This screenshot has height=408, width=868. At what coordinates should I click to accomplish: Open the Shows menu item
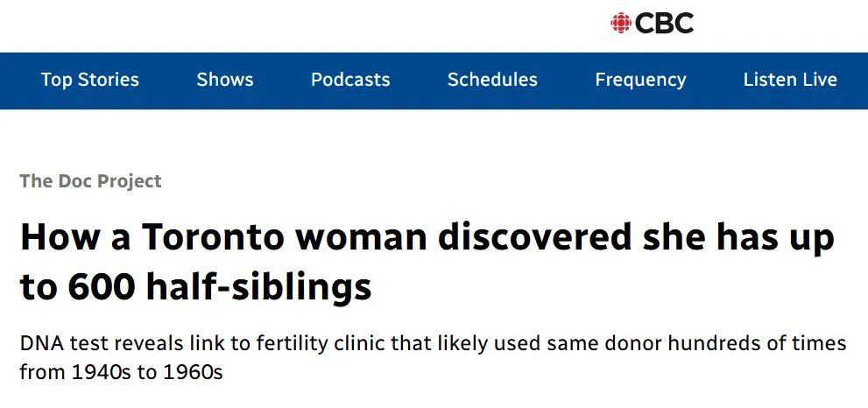225,80
